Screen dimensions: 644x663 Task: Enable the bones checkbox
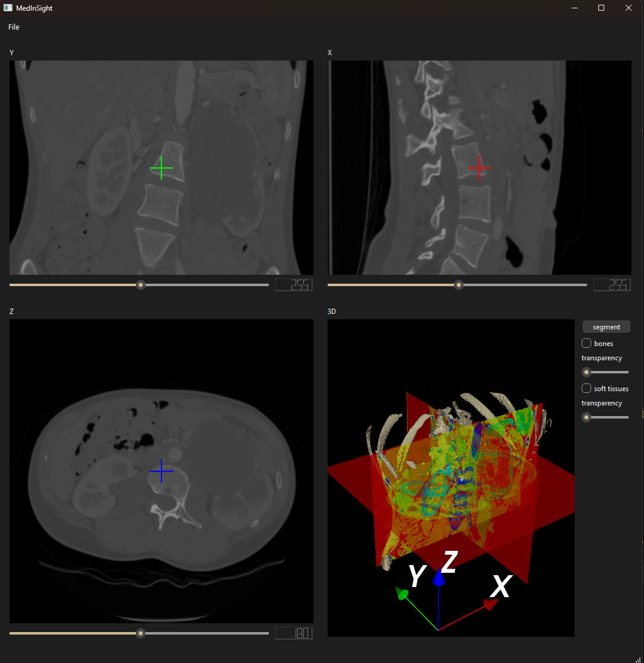(586, 343)
